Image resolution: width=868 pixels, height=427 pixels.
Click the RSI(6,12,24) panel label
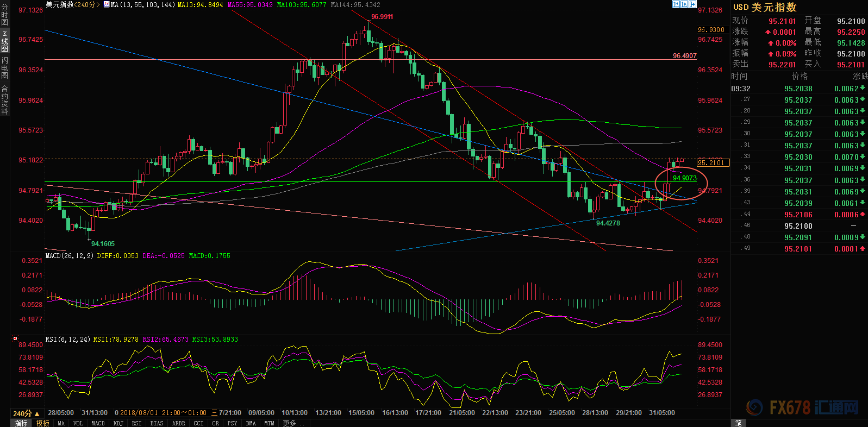click(x=67, y=339)
